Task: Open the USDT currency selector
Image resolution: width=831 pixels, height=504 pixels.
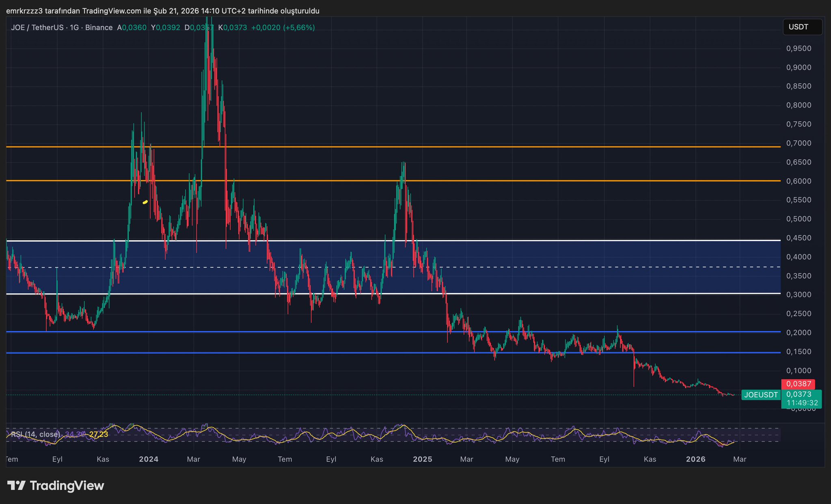Action: click(x=802, y=27)
